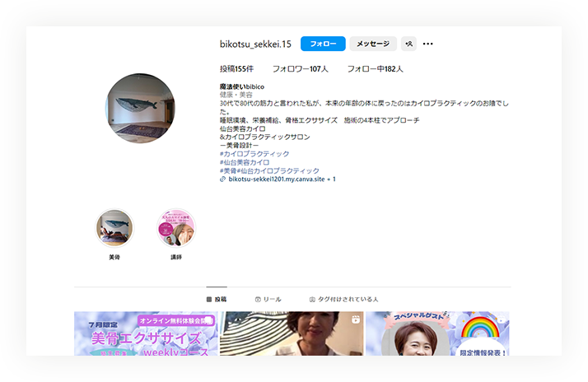
Task: Click the link chain icon beside website
Action: (x=222, y=179)
